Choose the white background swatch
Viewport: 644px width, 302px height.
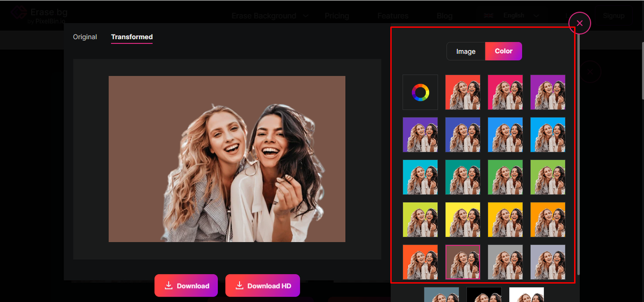pos(527,294)
